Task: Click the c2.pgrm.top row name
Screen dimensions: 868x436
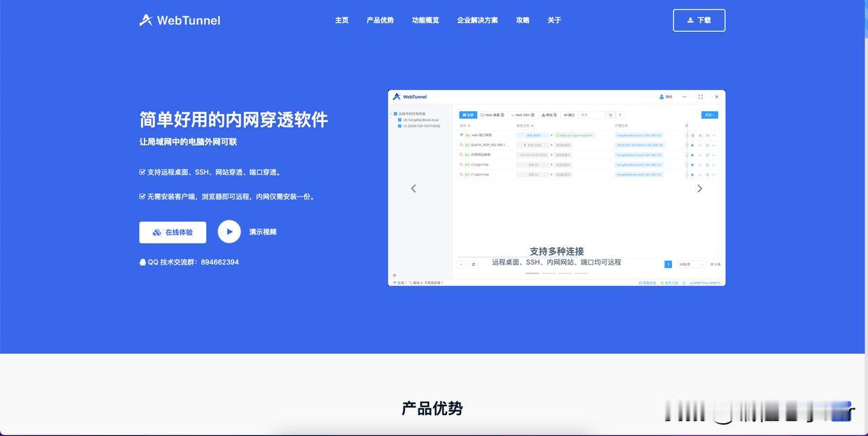Action: click(480, 165)
